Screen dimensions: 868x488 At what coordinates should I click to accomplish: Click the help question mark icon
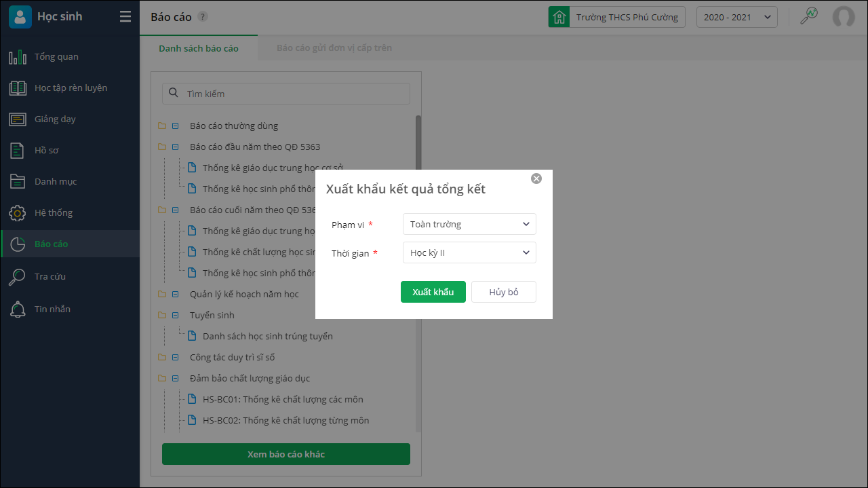(203, 17)
